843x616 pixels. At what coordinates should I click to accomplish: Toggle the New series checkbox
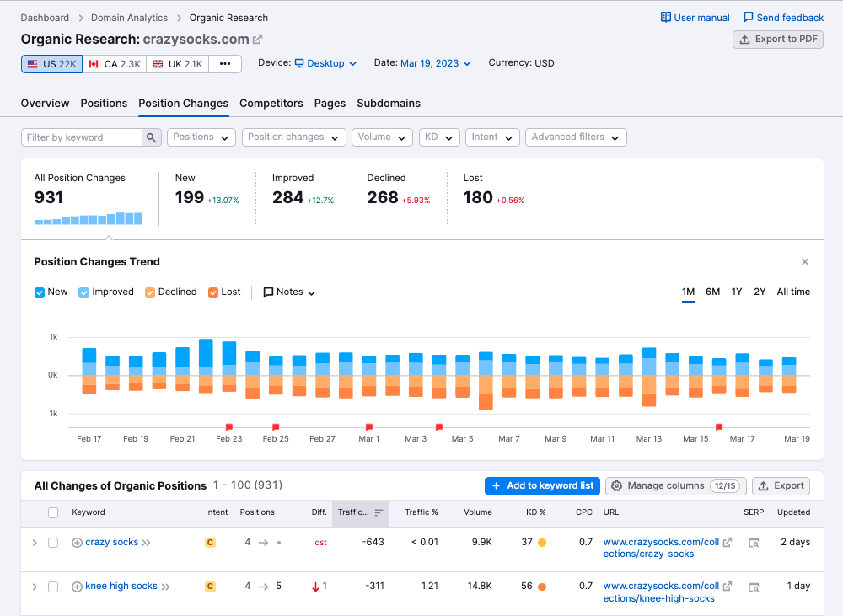pyautogui.click(x=40, y=292)
